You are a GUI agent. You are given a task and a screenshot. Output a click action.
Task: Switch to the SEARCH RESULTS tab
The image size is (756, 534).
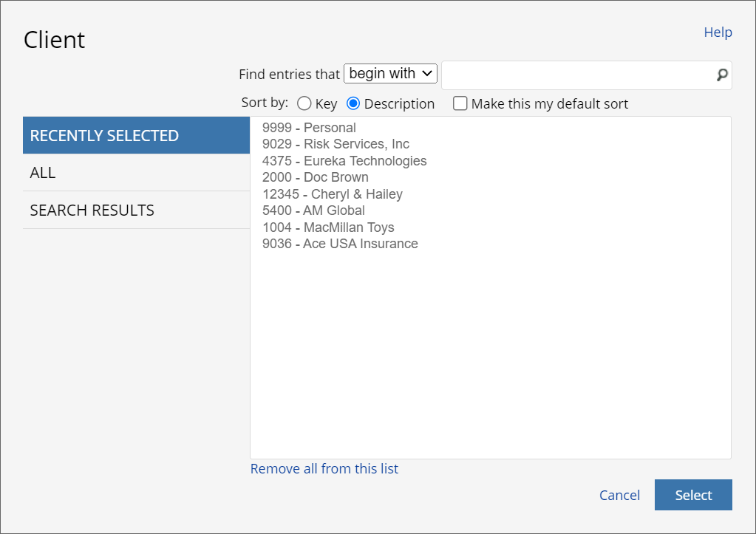[92, 210]
